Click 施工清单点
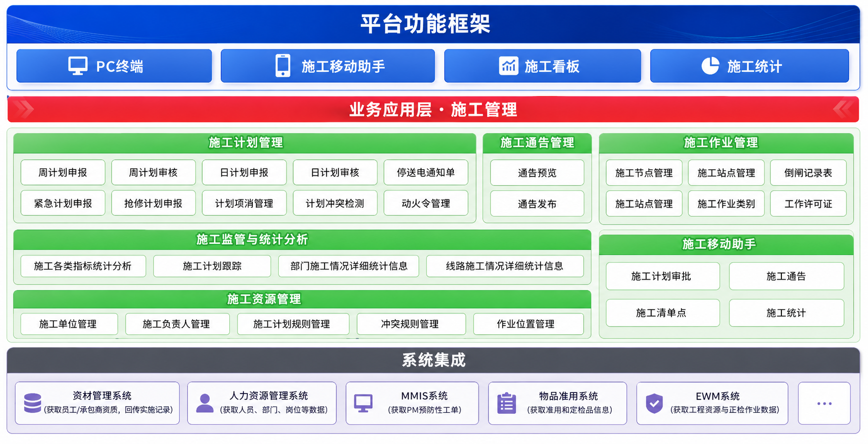 click(x=663, y=313)
